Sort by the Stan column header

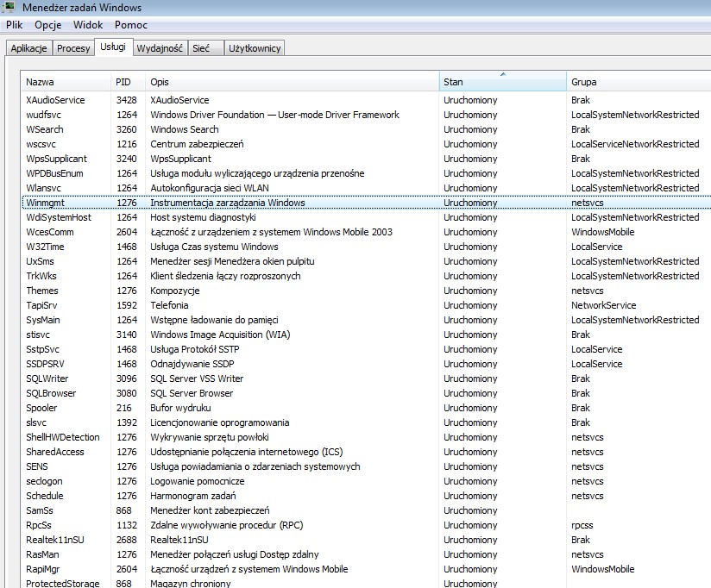pyautogui.click(x=502, y=82)
